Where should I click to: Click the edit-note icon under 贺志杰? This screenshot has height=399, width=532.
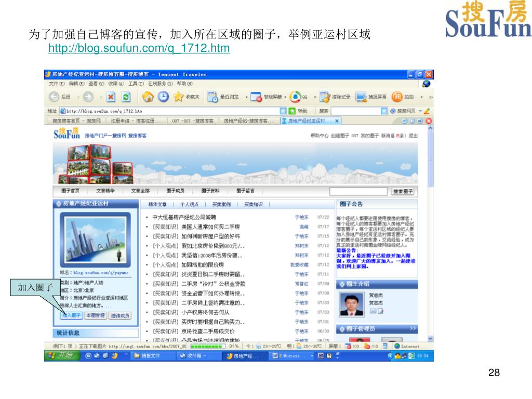point(381,311)
